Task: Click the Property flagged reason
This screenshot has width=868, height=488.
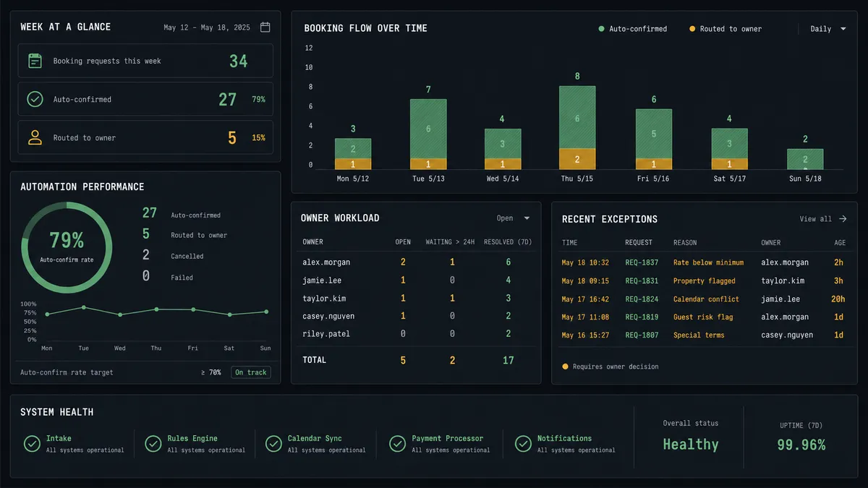Action: click(704, 281)
